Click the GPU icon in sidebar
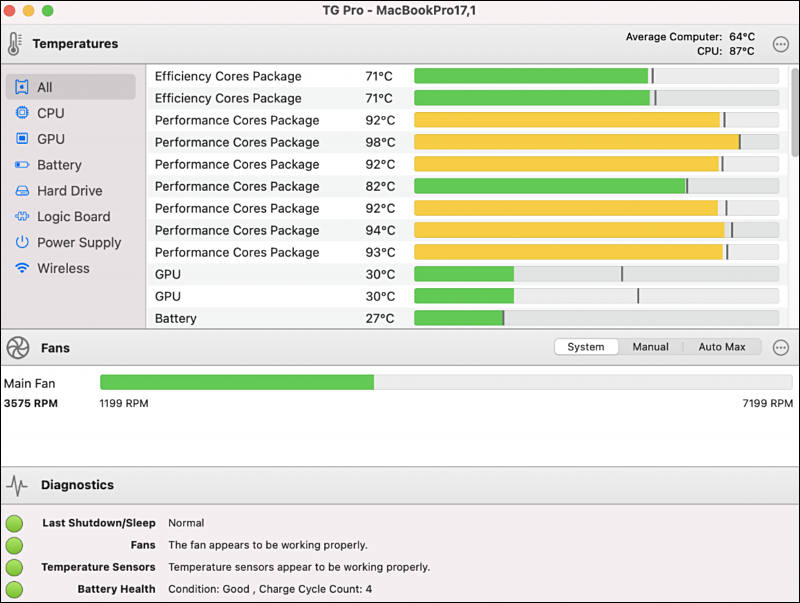The image size is (800, 603). (22, 139)
